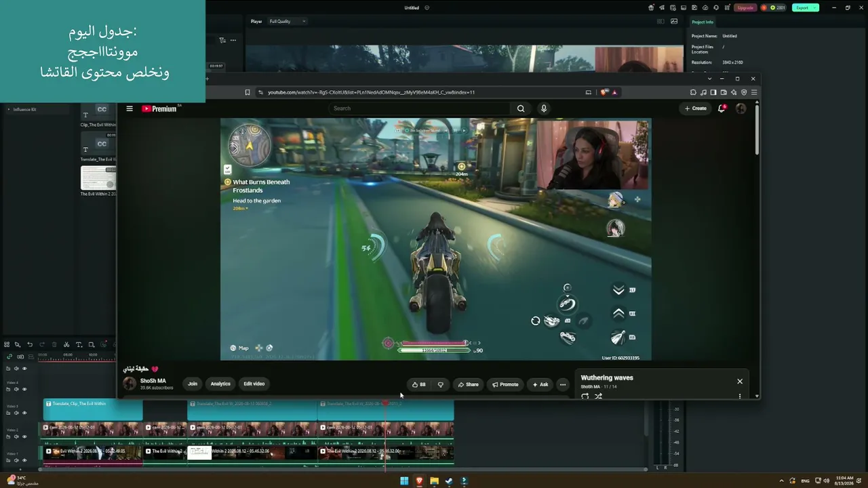Click the Promote button
Viewport: 868px width, 488px height.
coord(505,384)
